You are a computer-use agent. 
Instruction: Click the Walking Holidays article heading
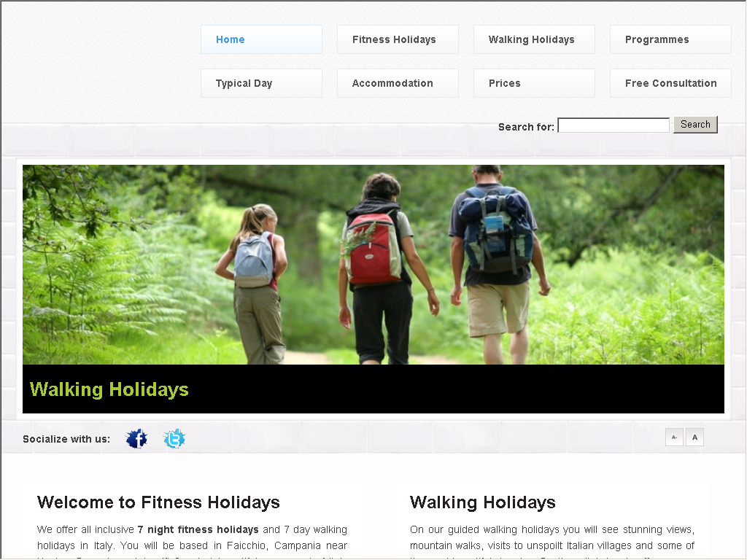pos(483,502)
